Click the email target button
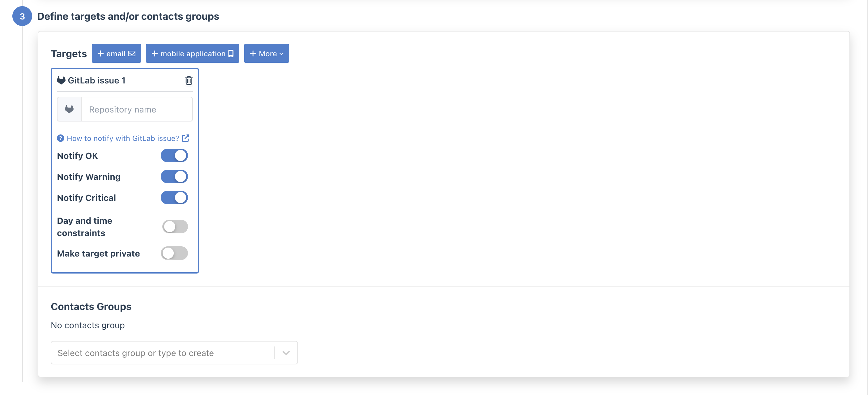This screenshot has width=868, height=395. click(116, 53)
